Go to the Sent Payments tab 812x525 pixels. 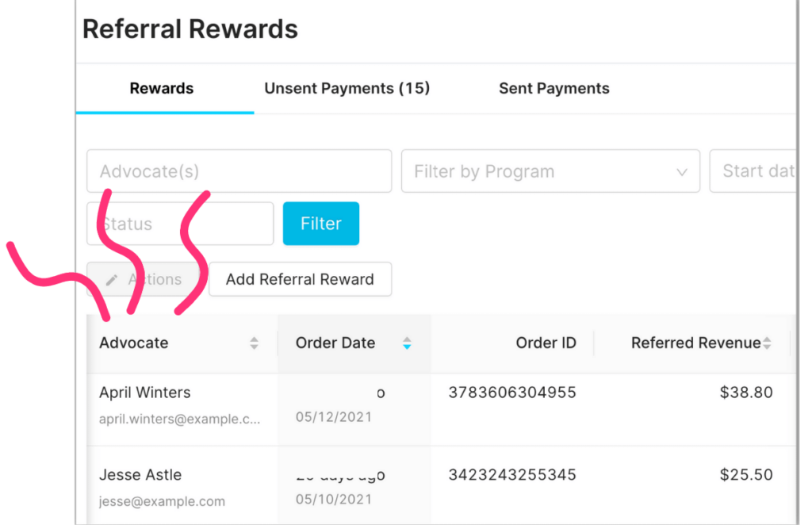tap(554, 89)
